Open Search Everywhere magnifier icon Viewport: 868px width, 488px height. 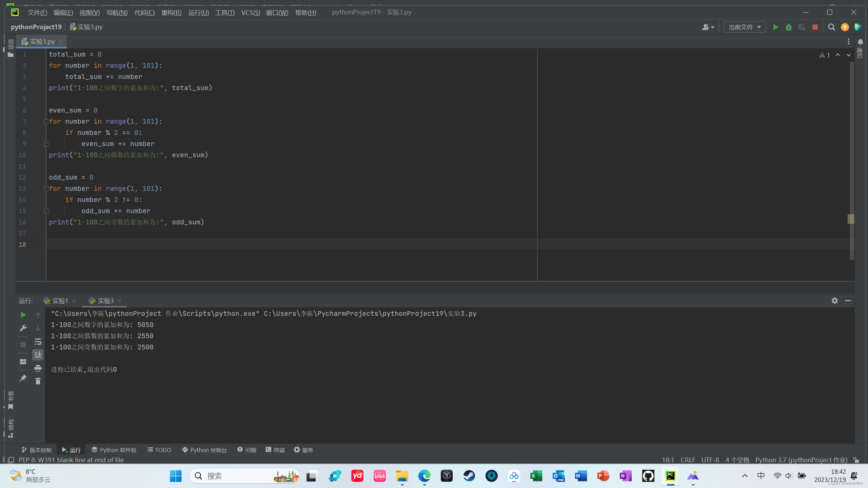tap(831, 27)
